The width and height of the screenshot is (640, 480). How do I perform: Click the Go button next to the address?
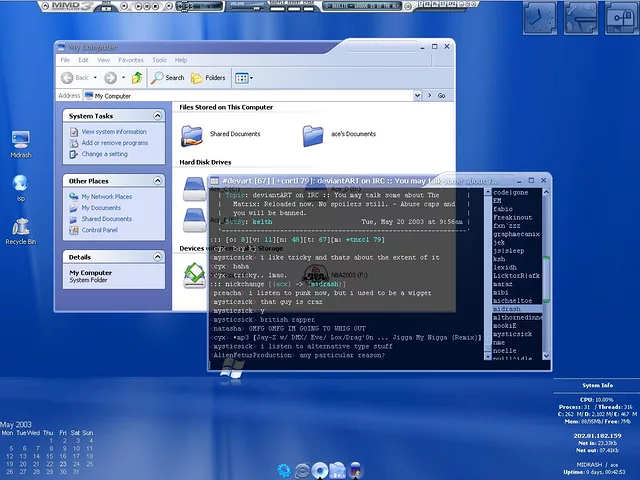(x=438, y=96)
